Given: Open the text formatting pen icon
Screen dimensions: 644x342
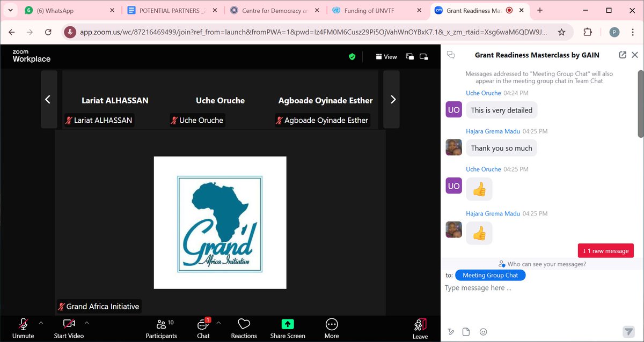Looking at the screenshot, I should pos(451,331).
